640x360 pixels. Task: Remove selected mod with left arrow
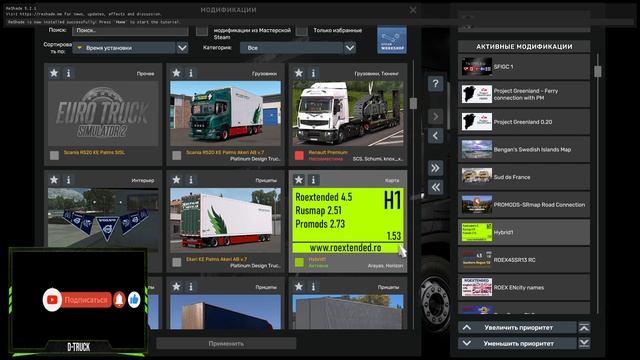click(436, 136)
